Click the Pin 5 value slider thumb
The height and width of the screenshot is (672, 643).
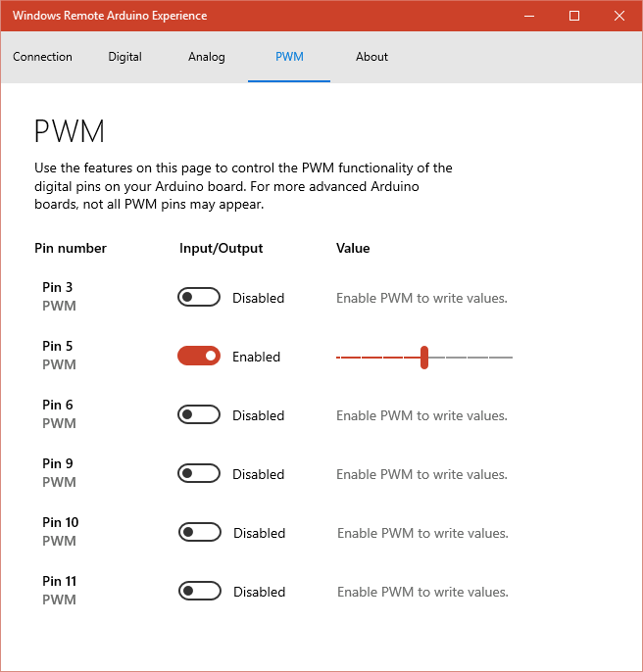pos(424,358)
